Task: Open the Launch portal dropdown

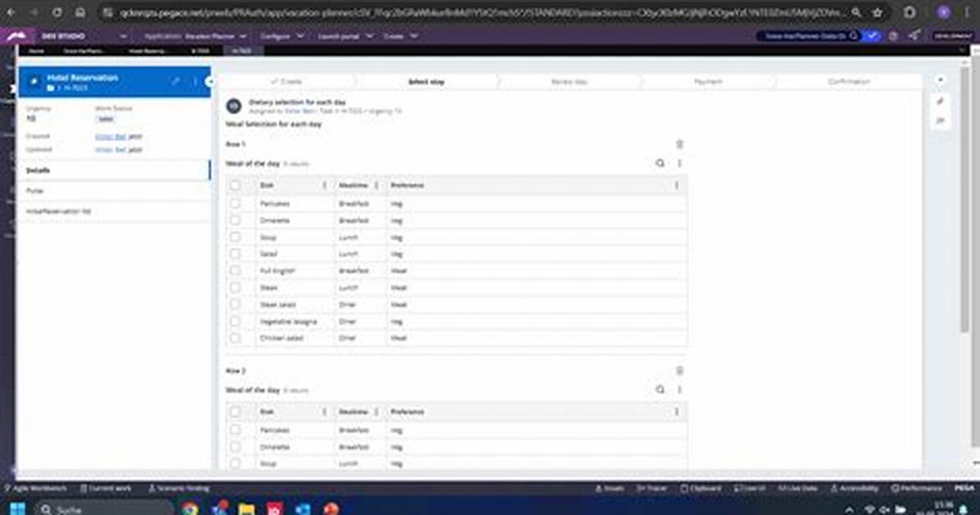Action: coord(345,36)
